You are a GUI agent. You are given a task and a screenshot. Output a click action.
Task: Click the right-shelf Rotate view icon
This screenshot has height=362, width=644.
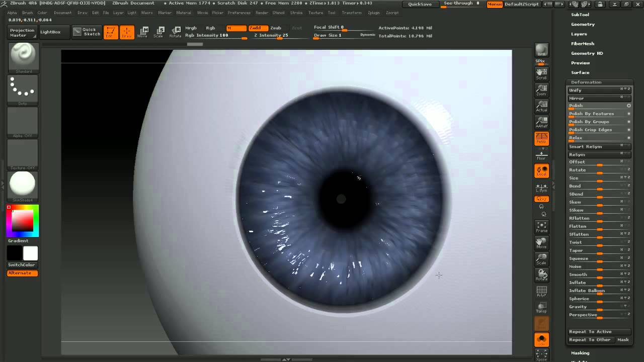[x=541, y=275]
